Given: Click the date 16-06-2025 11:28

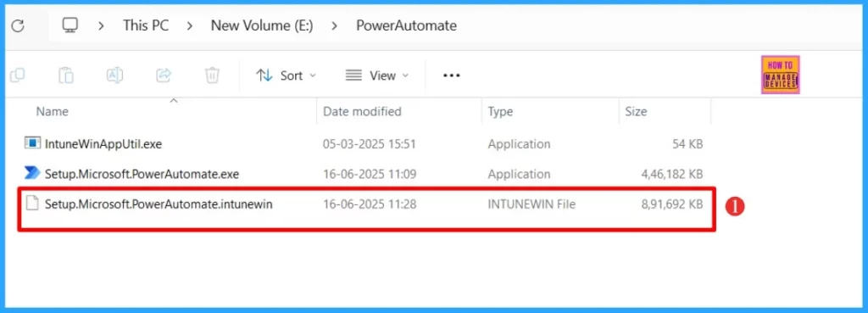Looking at the screenshot, I should [370, 204].
